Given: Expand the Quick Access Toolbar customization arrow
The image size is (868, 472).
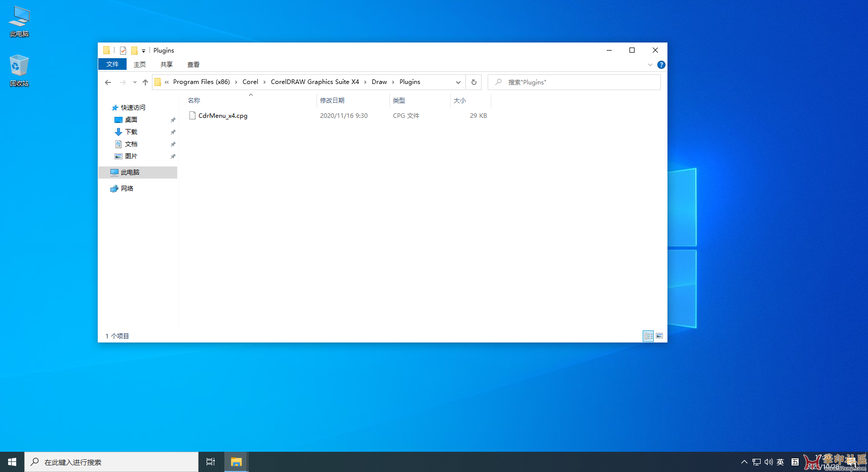Looking at the screenshot, I should pyautogui.click(x=143, y=50).
